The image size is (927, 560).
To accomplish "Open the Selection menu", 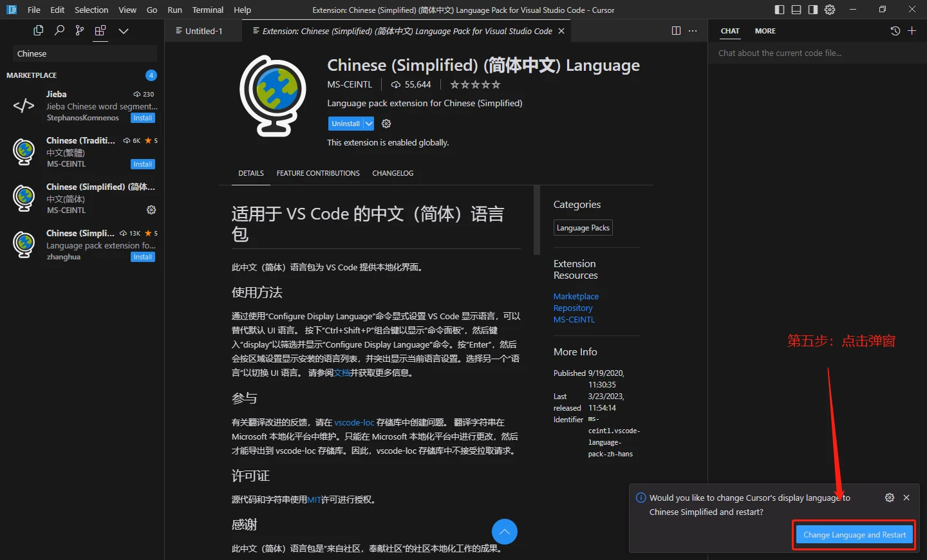I will (x=91, y=10).
